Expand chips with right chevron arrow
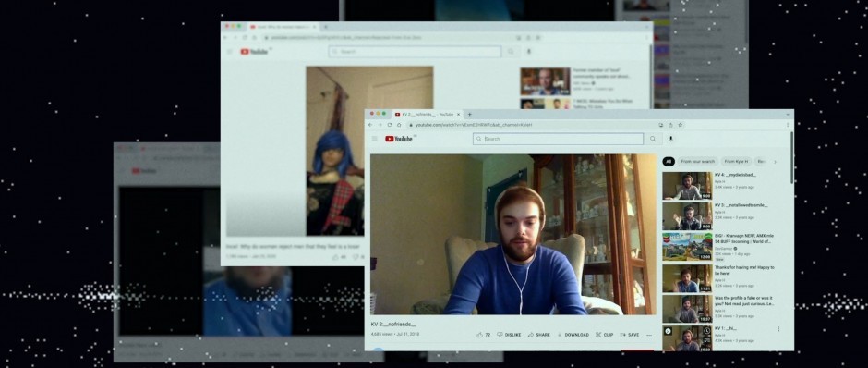Image resolution: width=868 pixels, height=368 pixels. tap(775, 162)
